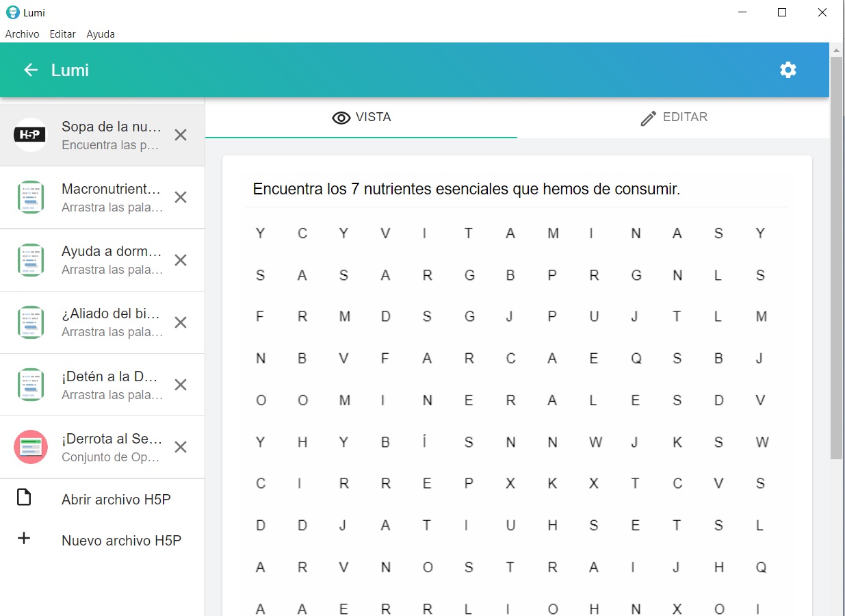Image resolution: width=845 pixels, height=616 pixels.
Task: Click the red icon for ¡Derrota al Se…
Action: pos(31,447)
